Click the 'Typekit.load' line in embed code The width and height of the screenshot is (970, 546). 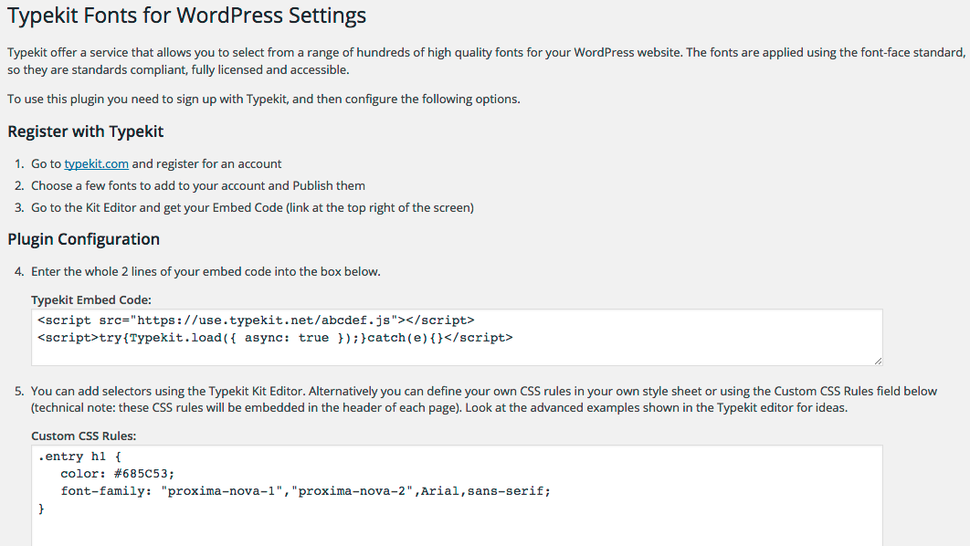[275, 338]
